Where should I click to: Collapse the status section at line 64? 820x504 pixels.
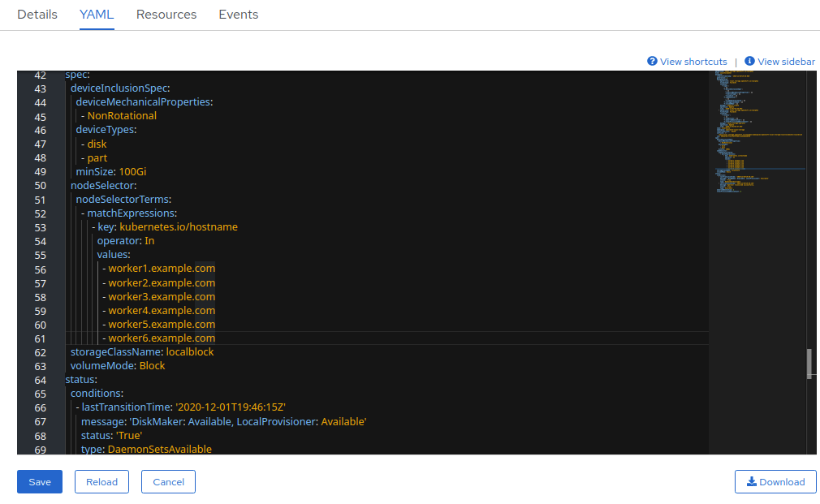pyautogui.click(x=58, y=380)
